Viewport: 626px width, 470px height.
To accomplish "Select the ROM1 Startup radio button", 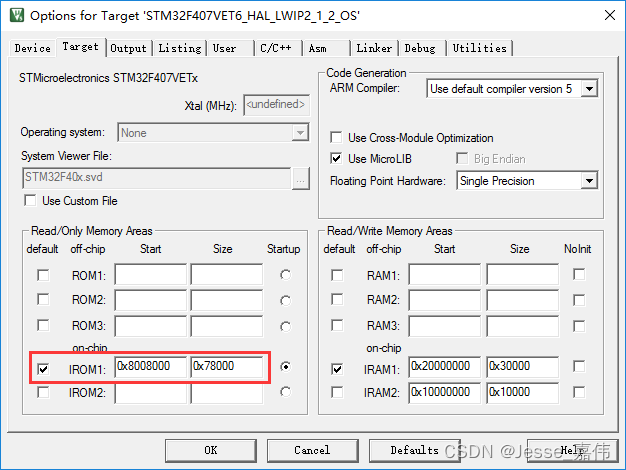I will pyautogui.click(x=285, y=275).
